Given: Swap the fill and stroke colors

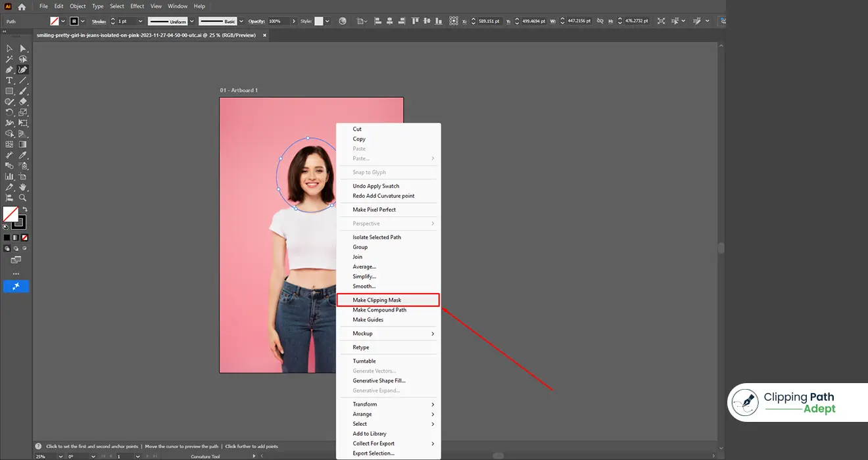Looking at the screenshot, I should pos(25,208).
